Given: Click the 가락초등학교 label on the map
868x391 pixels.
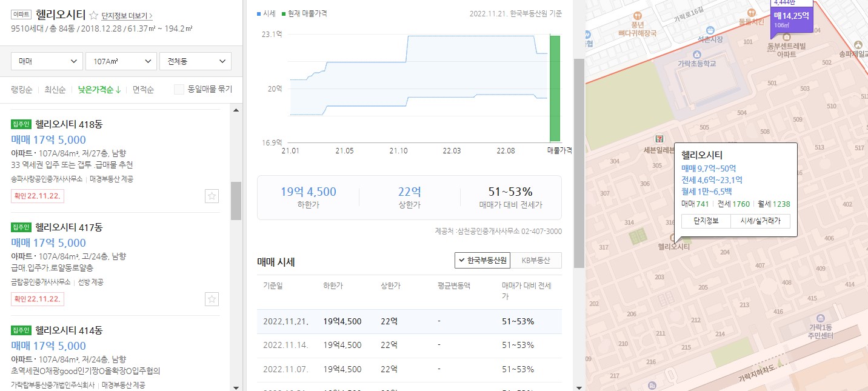Looking at the screenshot, I should point(697,62).
